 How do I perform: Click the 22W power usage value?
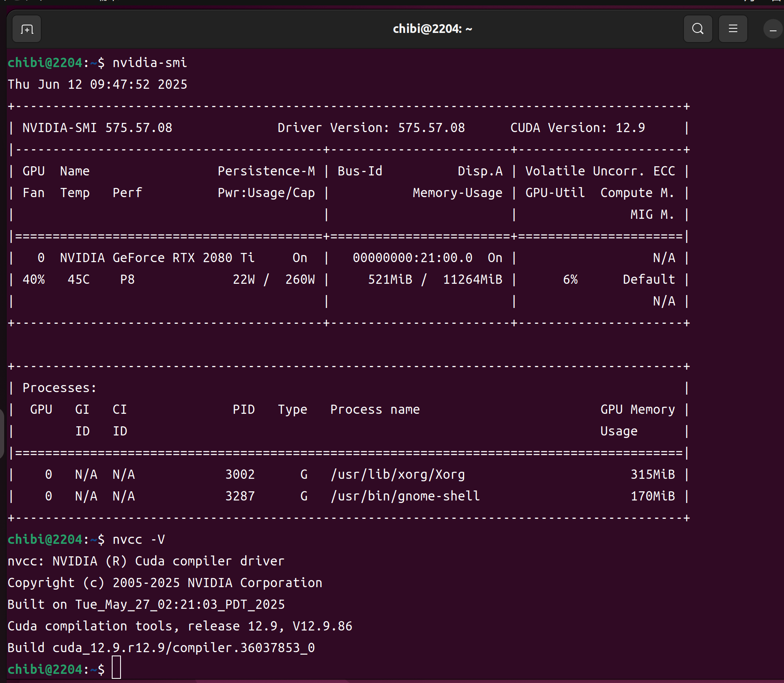244,280
